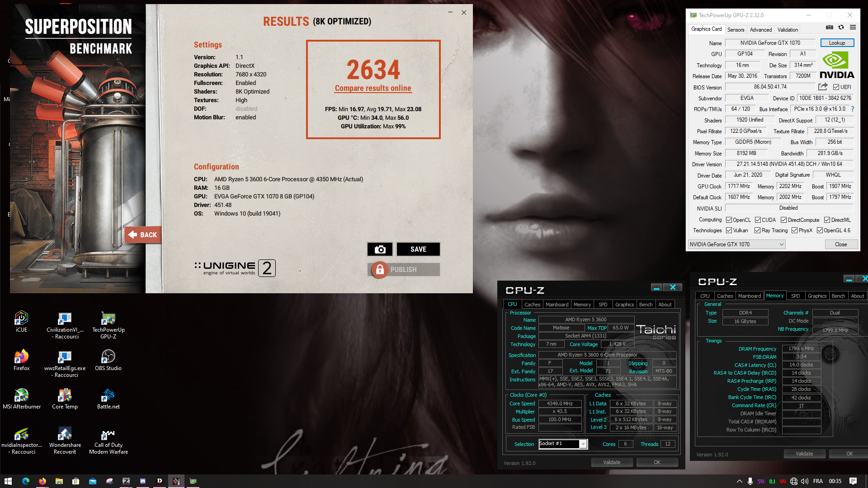Image resolution: width=868 pixels, height=488 pixels.
Task: Toggle Ray Tracing checkbox in GPU-Z
Action: pyautogui.click(x=758, y=230)
